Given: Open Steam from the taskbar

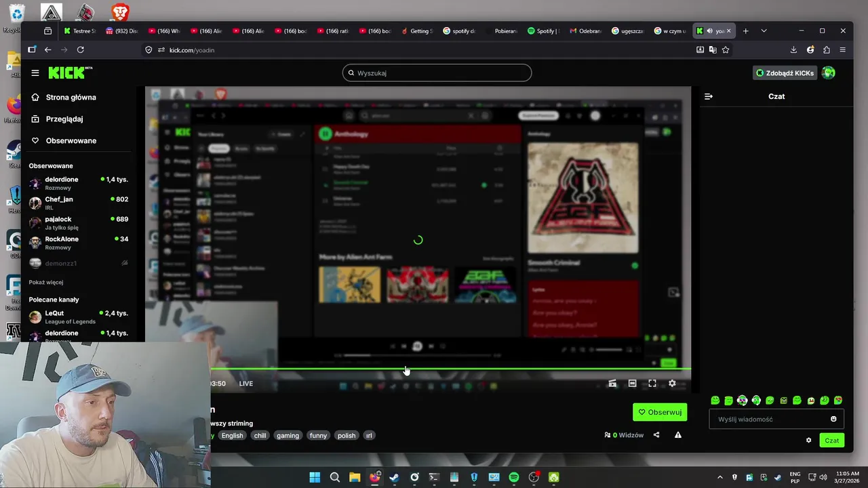Looking at the screenshot, I should [395, 477].
